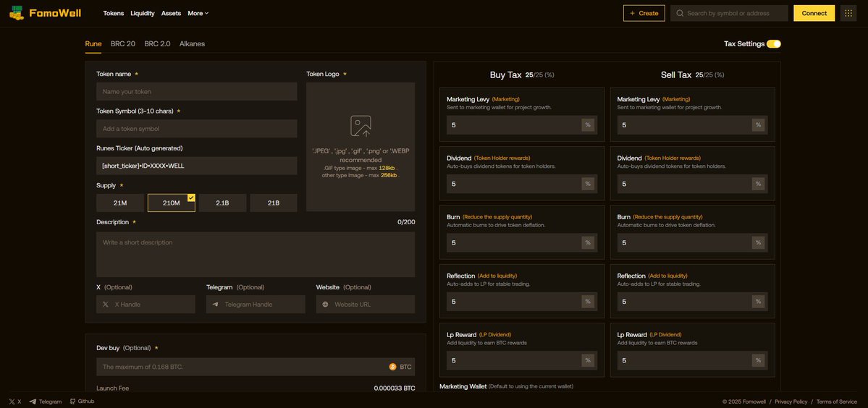Toggle the Tax Settings switch

773,43
